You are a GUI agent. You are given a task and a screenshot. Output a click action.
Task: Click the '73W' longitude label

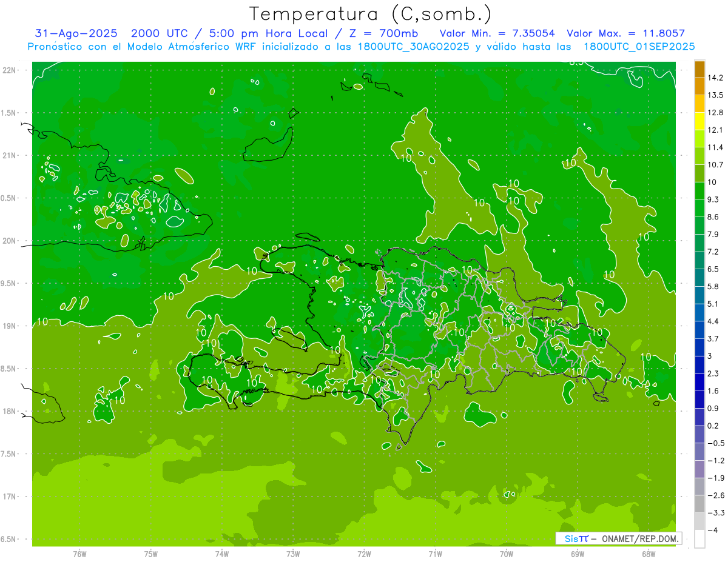click(293, 554)
